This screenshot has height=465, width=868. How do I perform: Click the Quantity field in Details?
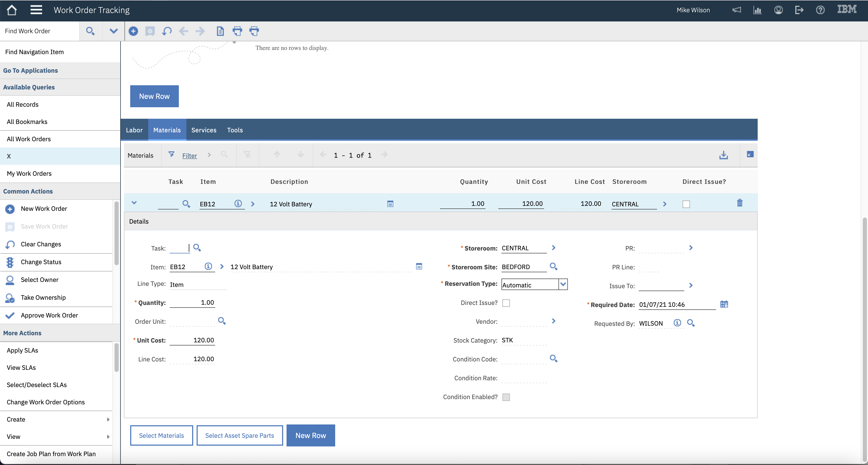tap(192, 303)
